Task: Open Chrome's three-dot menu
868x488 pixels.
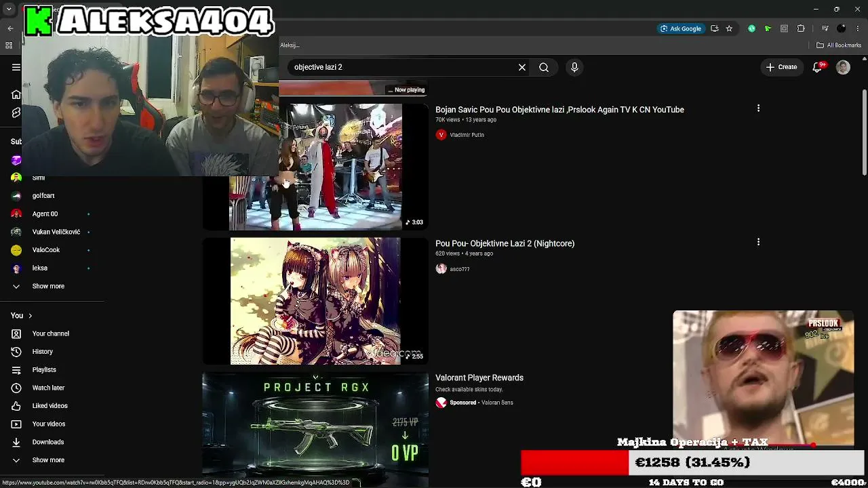Action: [x=858, y=28]
